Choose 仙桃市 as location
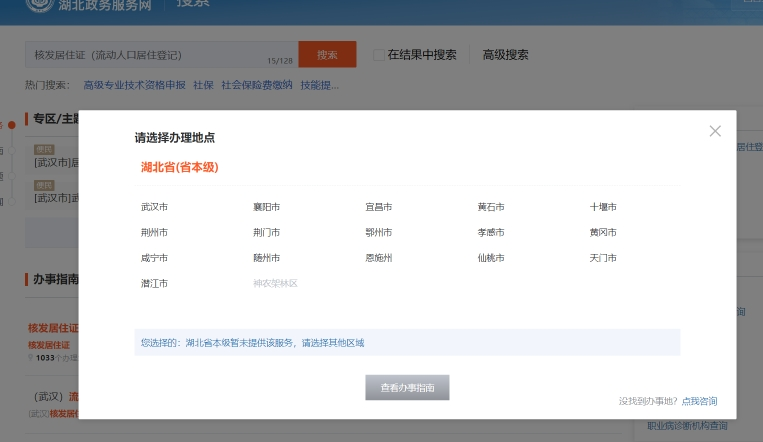This screenshot has height=442, width=763. pos(491,258)
